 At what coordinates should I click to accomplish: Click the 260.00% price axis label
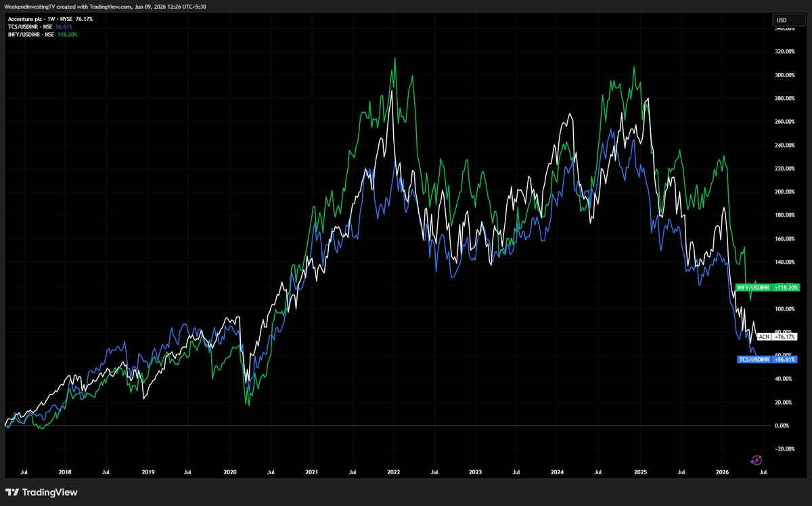pos(785,122)
